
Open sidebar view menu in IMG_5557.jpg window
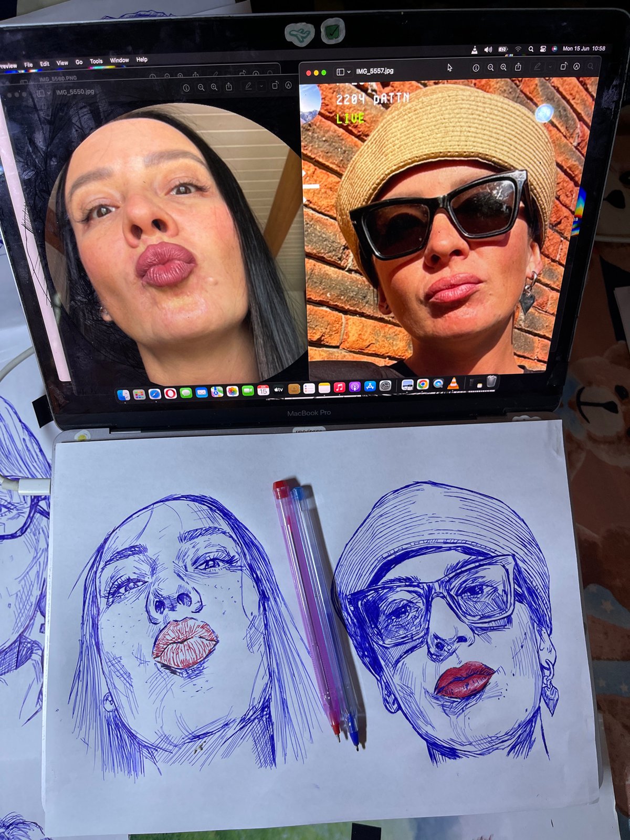point(343,71)
